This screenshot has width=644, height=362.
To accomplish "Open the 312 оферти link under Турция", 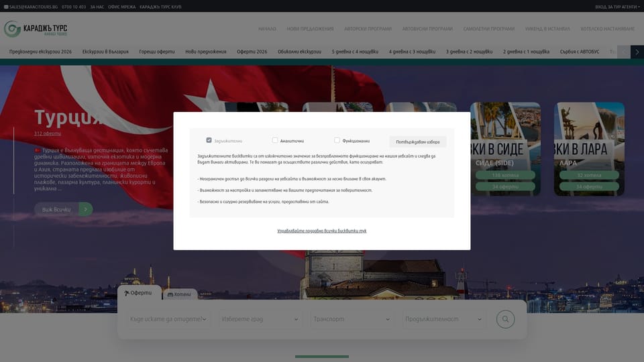I will (48, 133).
